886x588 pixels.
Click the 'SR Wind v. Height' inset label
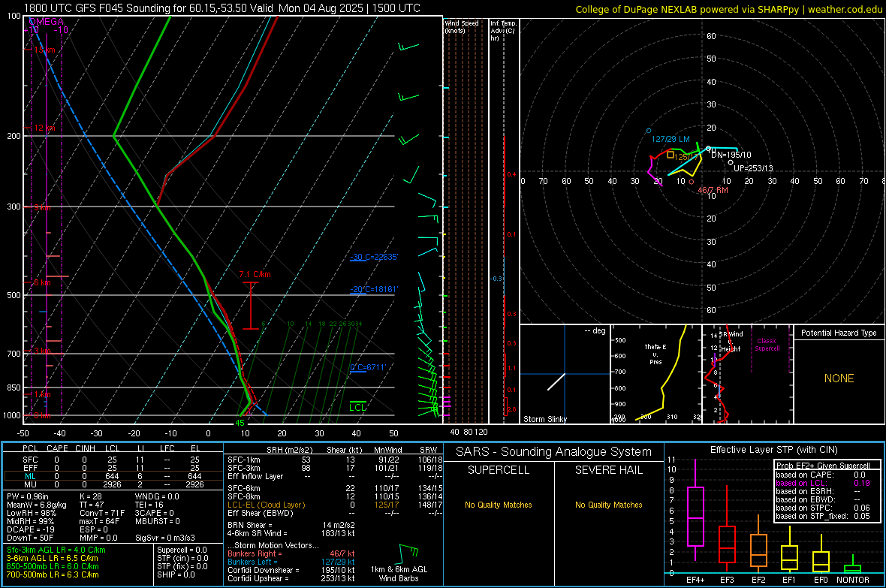(731, 342)
